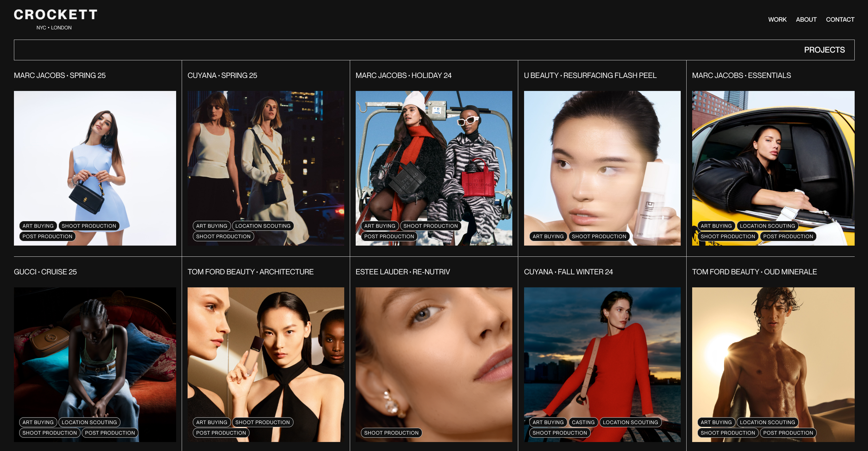
Task: Click Location Scouting tag on Cuyana Fall Winter 24
Action: pyautogui.click(x=631, y=422)
